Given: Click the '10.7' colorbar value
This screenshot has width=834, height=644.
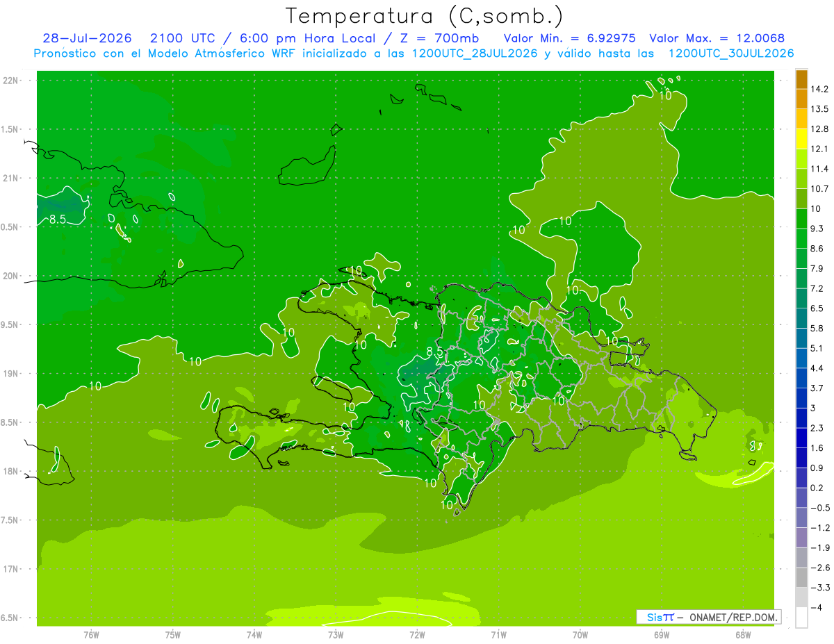Looking at the screenshot, I should pyautogui.click(x=819, y=189).
